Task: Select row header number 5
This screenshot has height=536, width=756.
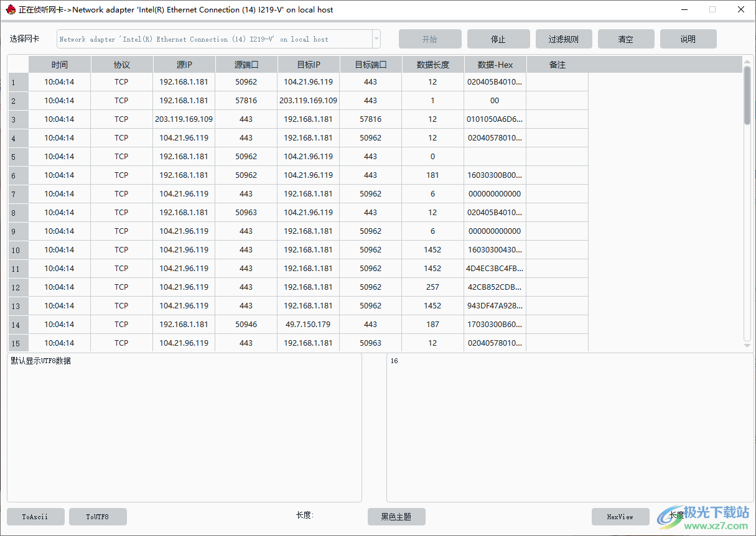Action: pos(18,157)
